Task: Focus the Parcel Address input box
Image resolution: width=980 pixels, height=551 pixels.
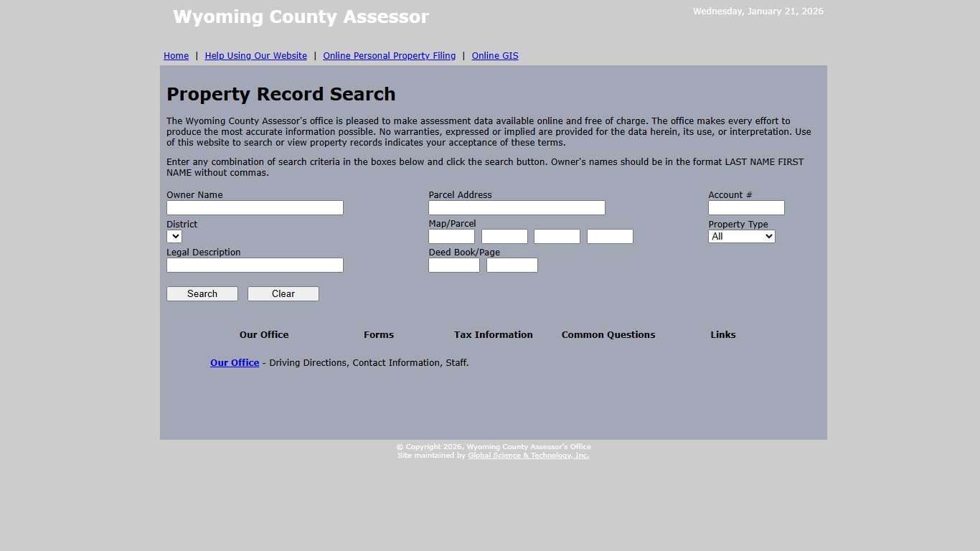Action: point(516,207)
